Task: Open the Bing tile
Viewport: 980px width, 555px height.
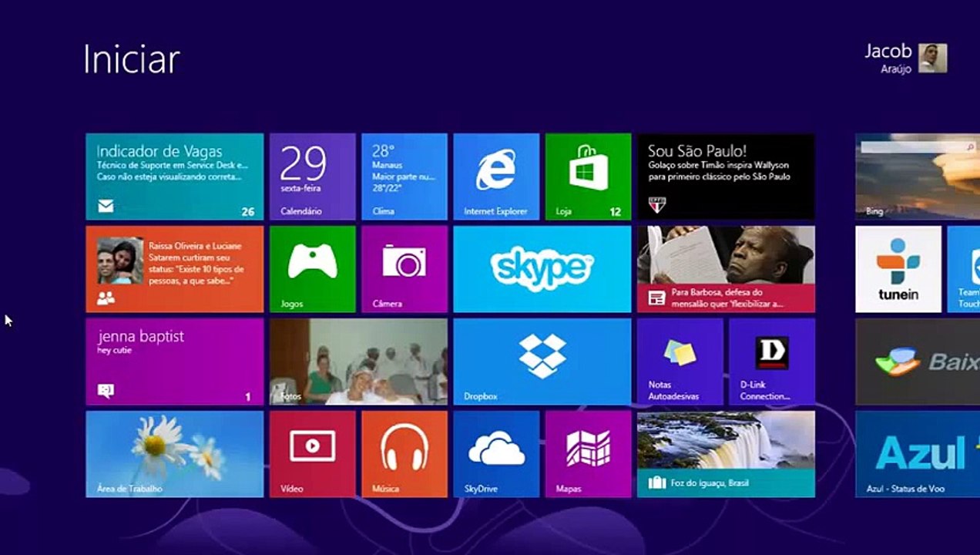Action: click(x=918, y=177)
